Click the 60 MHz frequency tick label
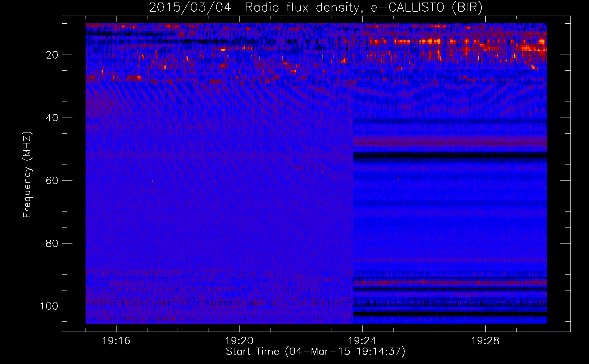The height and width of the screenshot is (364, 589). (52, 181)
